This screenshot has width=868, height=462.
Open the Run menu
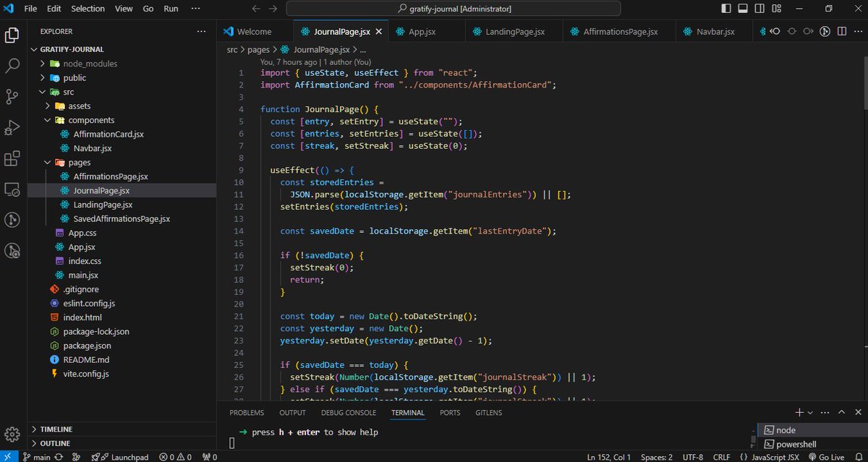coord(171,9)
